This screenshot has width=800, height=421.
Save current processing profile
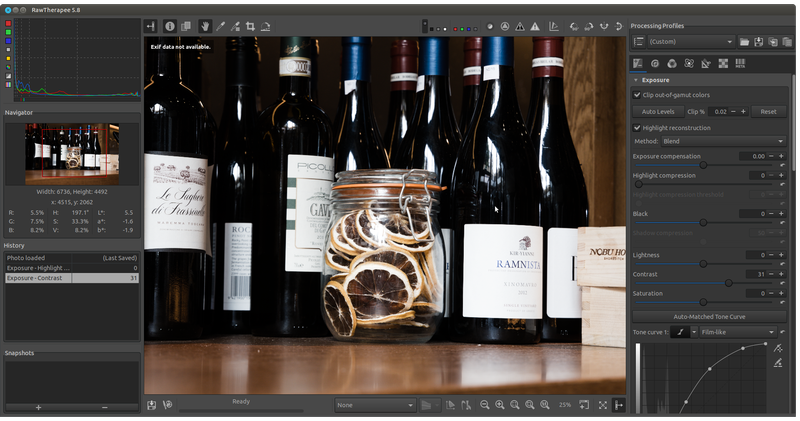coord(759,42)
